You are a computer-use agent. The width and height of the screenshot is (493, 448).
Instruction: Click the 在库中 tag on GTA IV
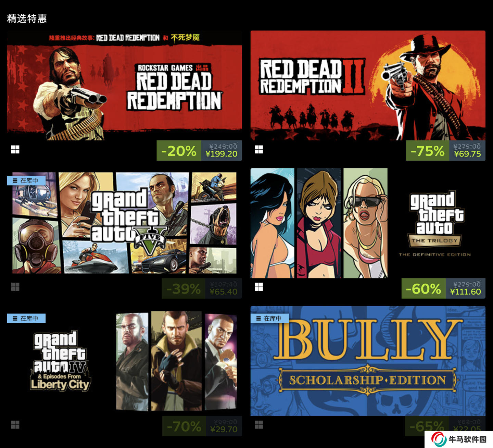pyautogui.click(x=26, y=319)
